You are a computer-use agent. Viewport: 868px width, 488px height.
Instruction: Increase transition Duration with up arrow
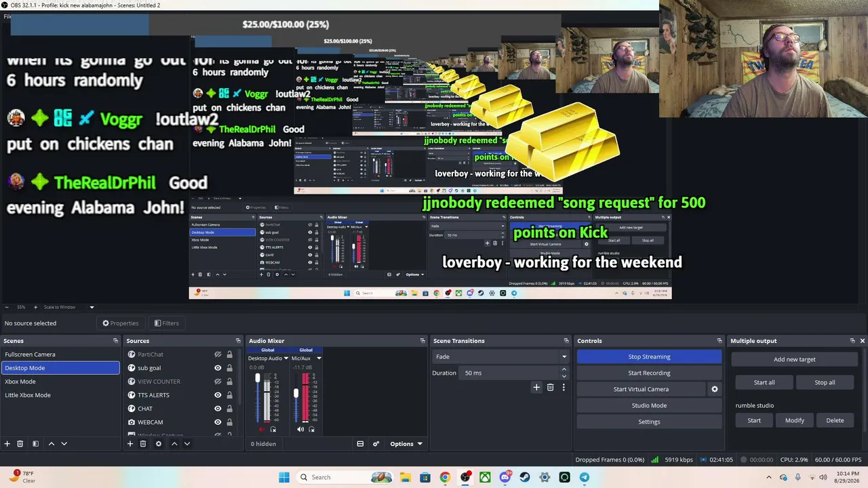tap(564, 369)
